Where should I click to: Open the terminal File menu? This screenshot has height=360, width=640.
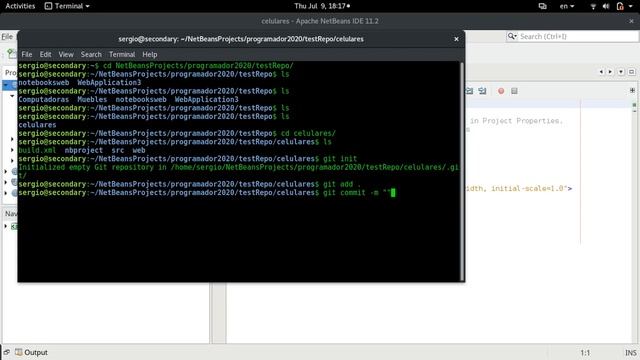coord(27,54)
